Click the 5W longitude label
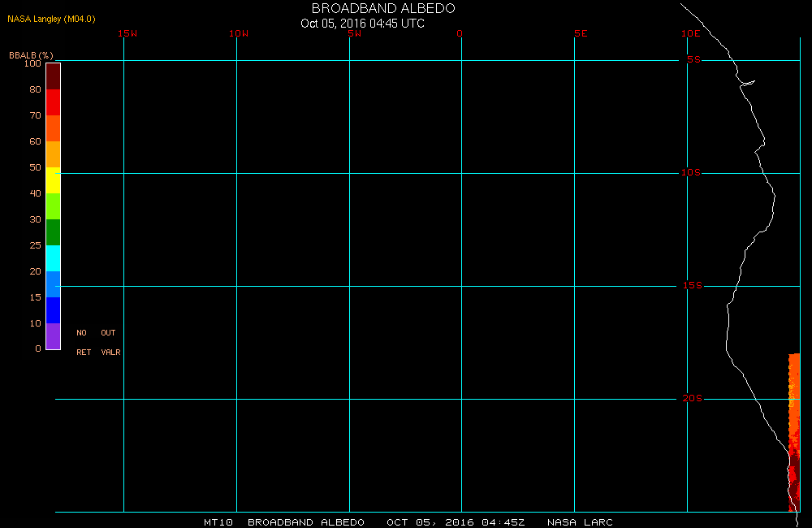Screen dimensions: 812x528 coord(355,33)
